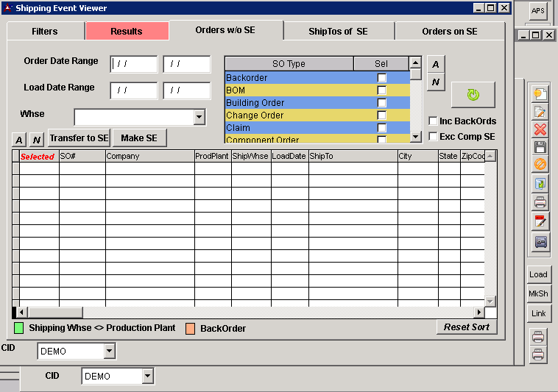The image size is (558, 392).
Task: Click the first Order Date Range field
Action: click(x=133, y=65)
